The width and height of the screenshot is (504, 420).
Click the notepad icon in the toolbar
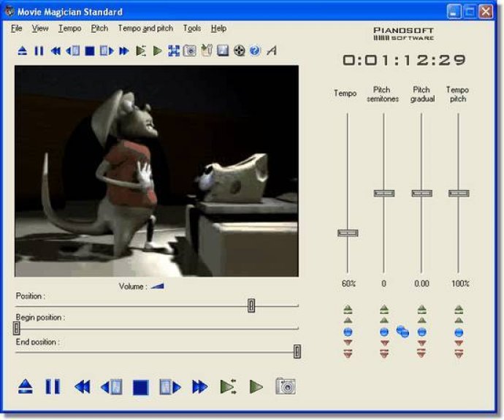tap(207, 50)
